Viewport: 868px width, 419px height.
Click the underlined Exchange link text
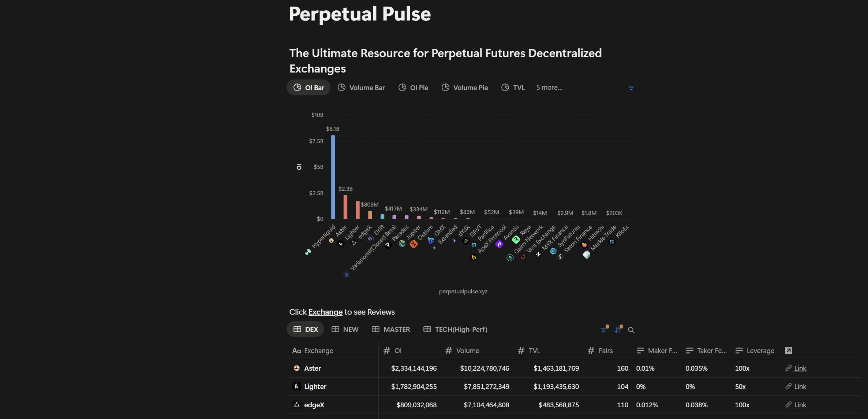tap(325, 312)
